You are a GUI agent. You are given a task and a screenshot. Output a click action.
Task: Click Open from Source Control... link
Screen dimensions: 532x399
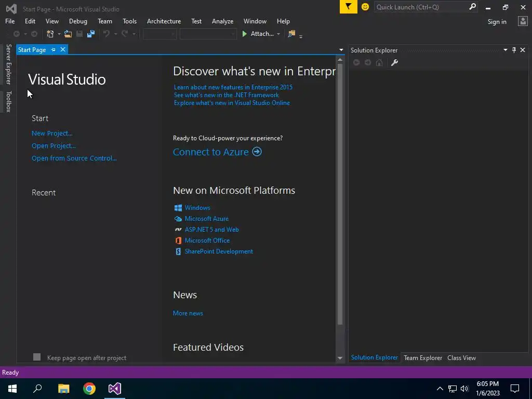click(x=74, y=158)
